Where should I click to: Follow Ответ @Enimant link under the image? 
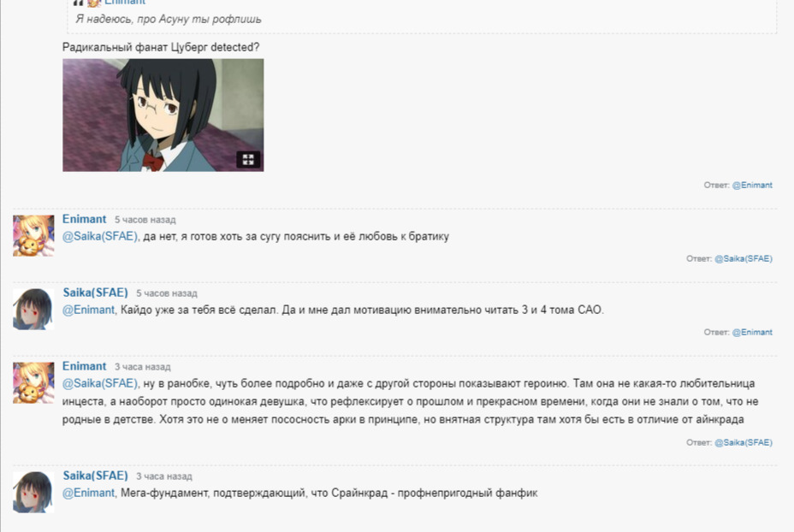752,186
